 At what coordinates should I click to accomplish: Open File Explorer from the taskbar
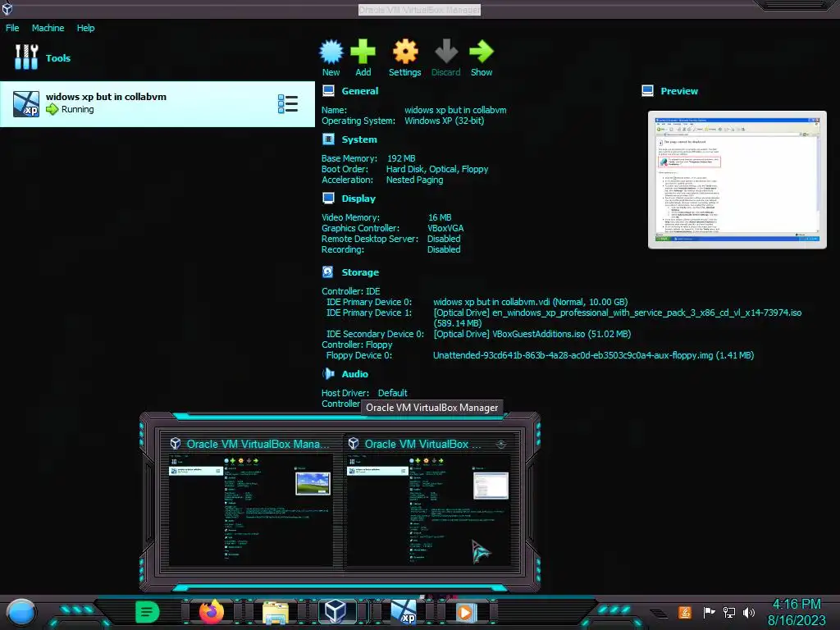point(276,612)
